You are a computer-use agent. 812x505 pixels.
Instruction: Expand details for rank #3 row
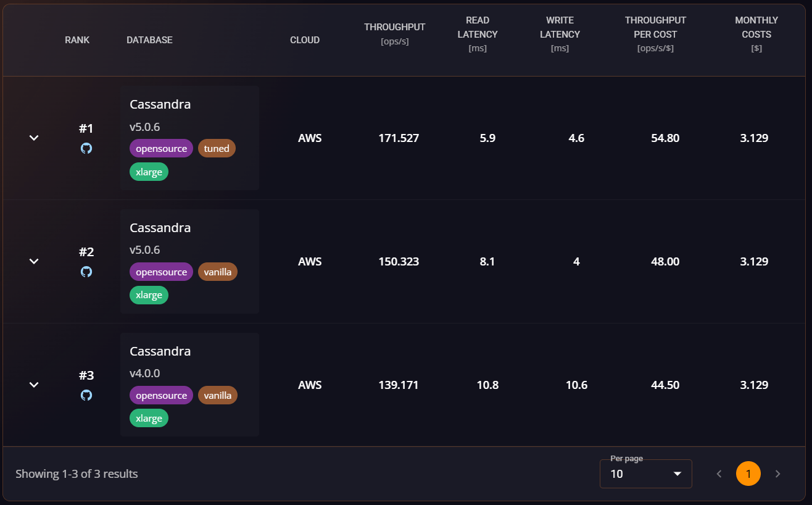[34, 385]
